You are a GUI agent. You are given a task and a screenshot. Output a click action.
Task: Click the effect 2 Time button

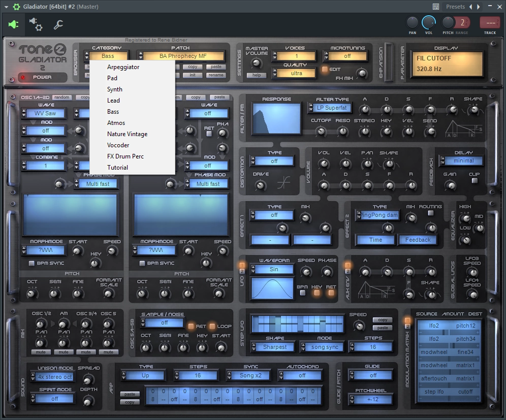click(375, 240)
